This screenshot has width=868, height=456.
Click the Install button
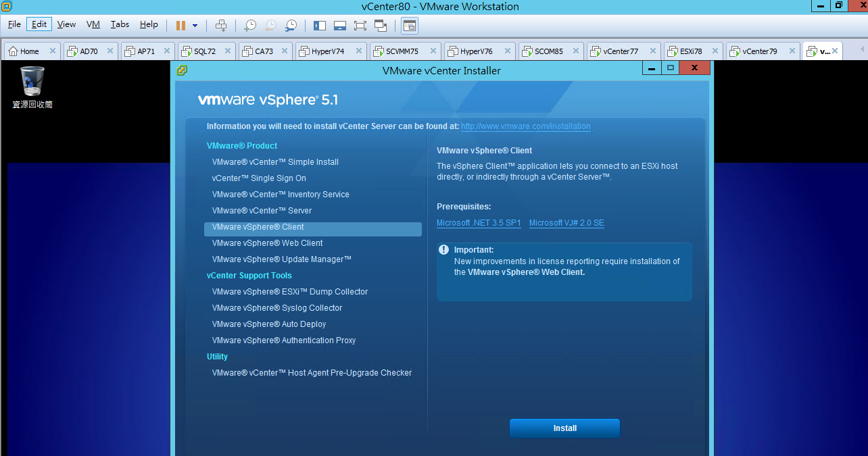pos(564,428)
